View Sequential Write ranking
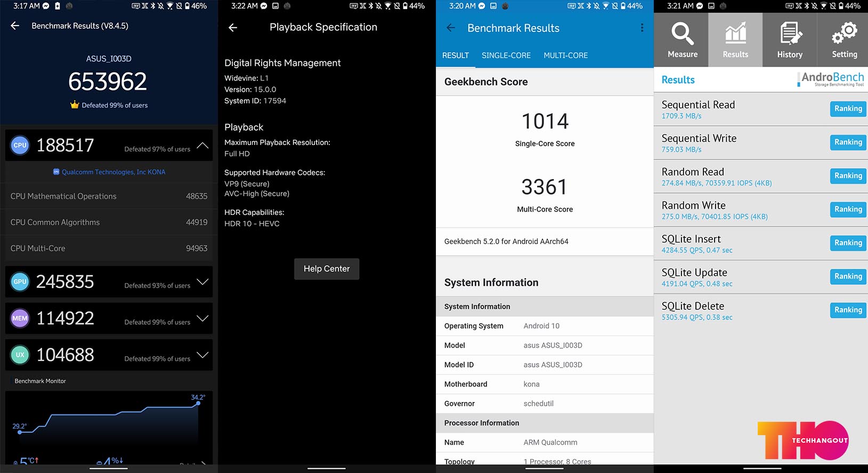Image resolution: width=868 pixels, height=473 pixels. [848, 142]
